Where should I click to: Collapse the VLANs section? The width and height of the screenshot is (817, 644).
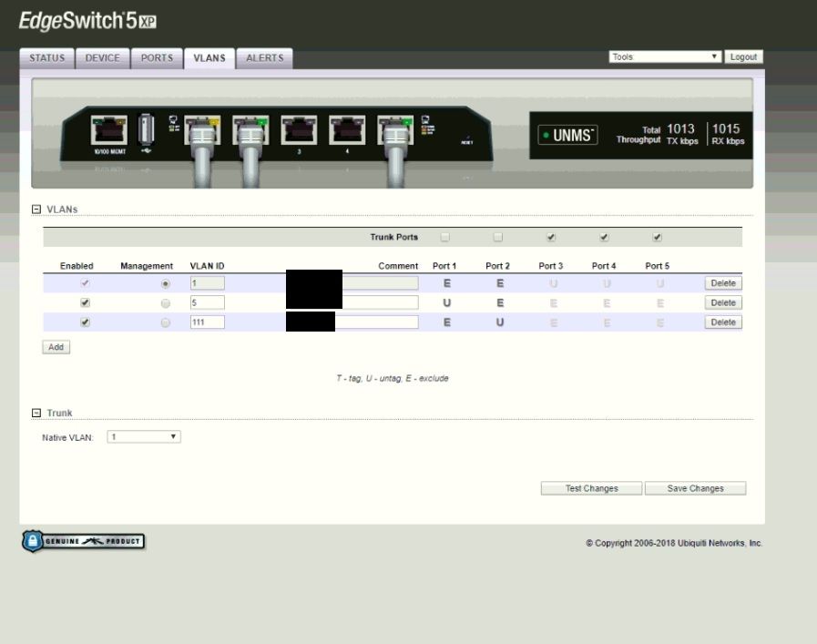coord(36,210)
